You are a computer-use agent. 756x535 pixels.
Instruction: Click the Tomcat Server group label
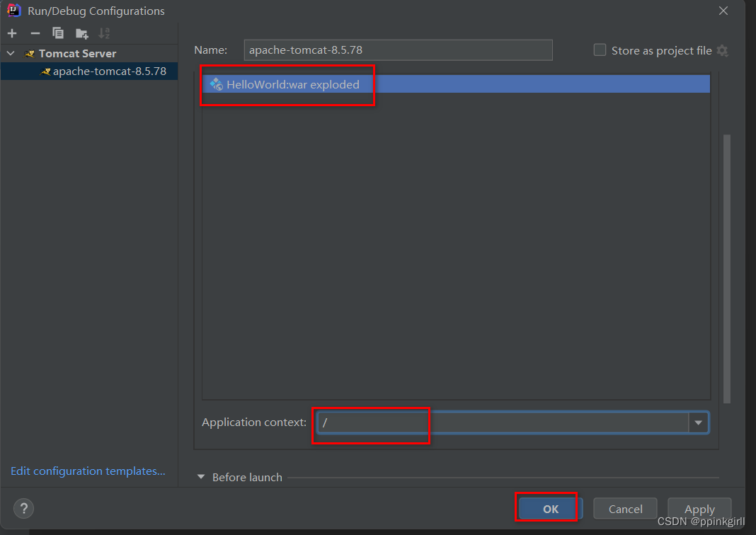78,54
